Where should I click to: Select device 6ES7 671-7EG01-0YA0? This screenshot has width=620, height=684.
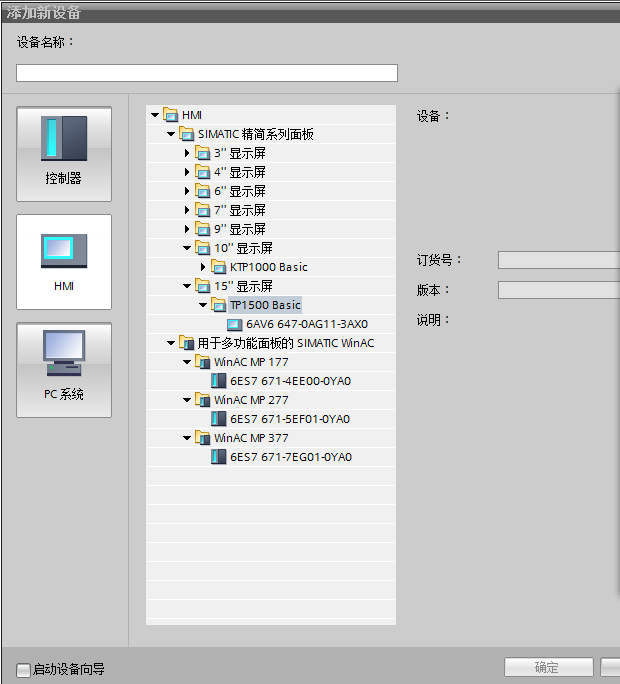click(291, 457)
